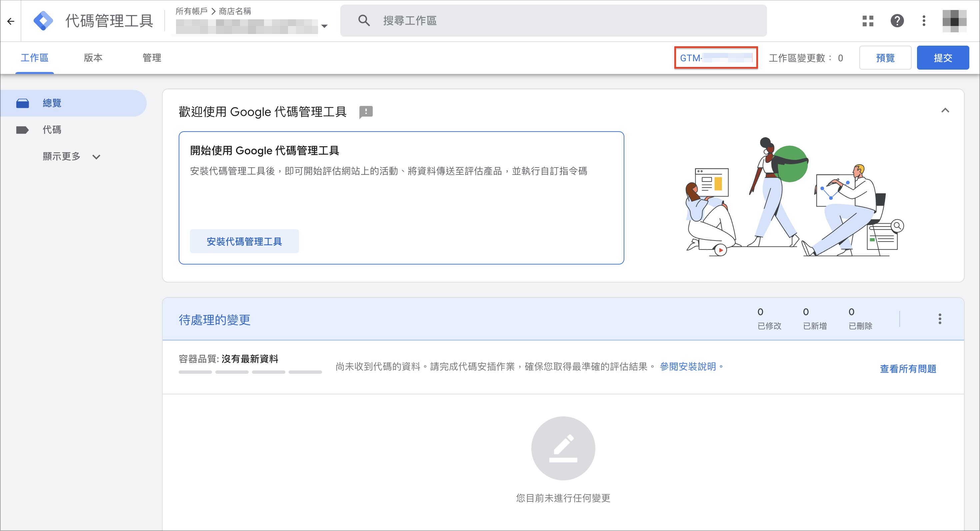Viewport: 980px width, 531px height.
Task: Click the Tag Manager diamond logo
Action: click(x=43, y=21)
